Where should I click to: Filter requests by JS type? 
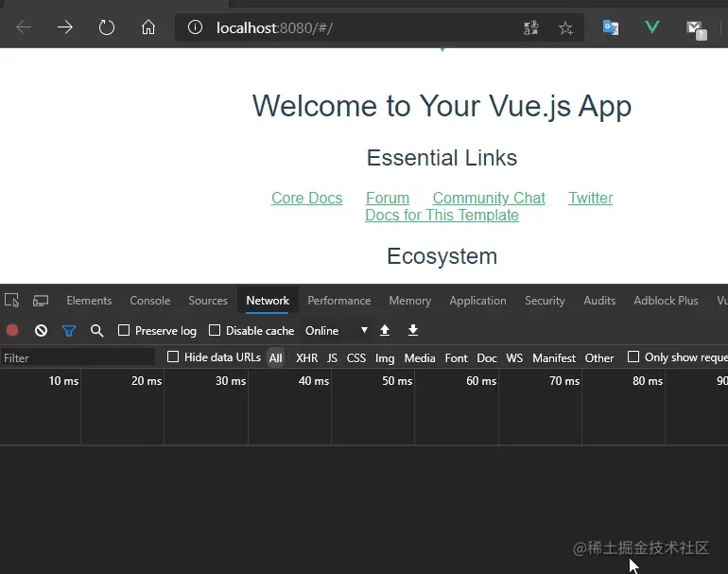click(x=332, y=358)
